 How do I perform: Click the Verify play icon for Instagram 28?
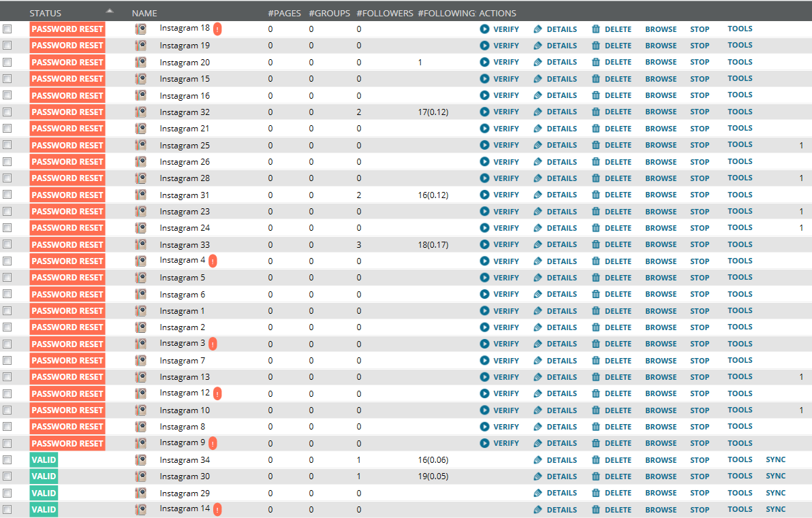click(484, 178)
